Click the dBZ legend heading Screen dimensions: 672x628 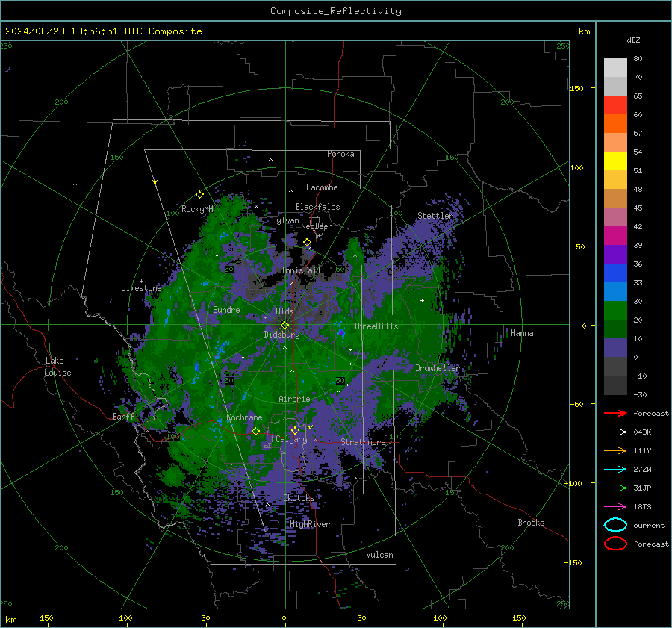pyautogui.click(x=633, y=40)
